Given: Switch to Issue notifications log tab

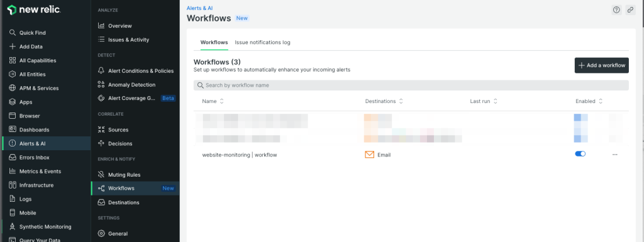Looking at the screenshot, I should [x=262, y=42].
